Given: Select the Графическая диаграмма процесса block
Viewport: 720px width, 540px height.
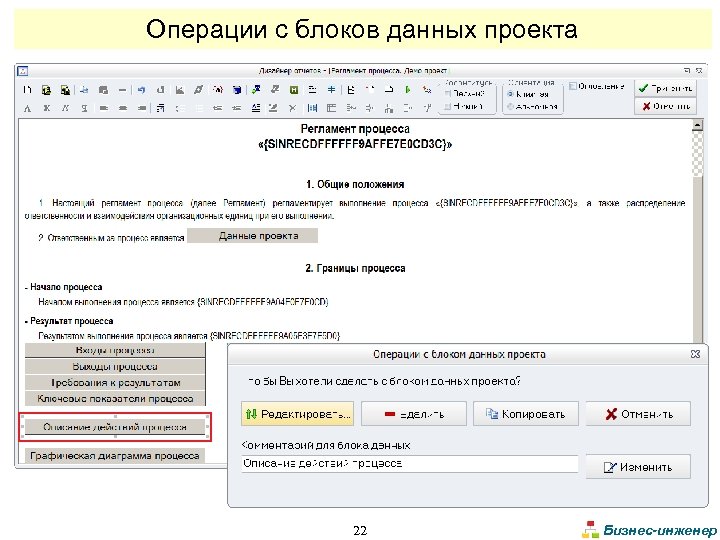Looking at the screenshot, I should [x=115, y=456].
